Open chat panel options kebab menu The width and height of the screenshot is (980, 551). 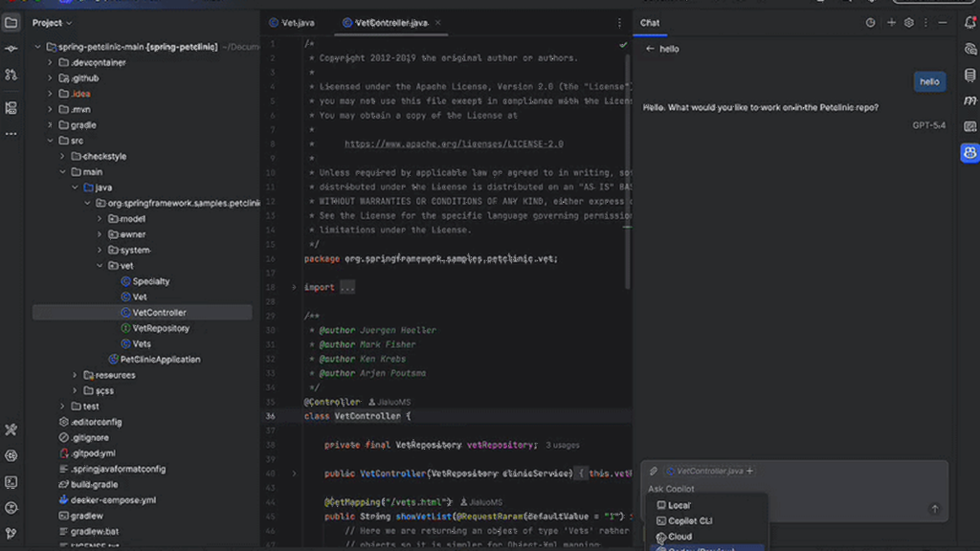tap(925, 23)
